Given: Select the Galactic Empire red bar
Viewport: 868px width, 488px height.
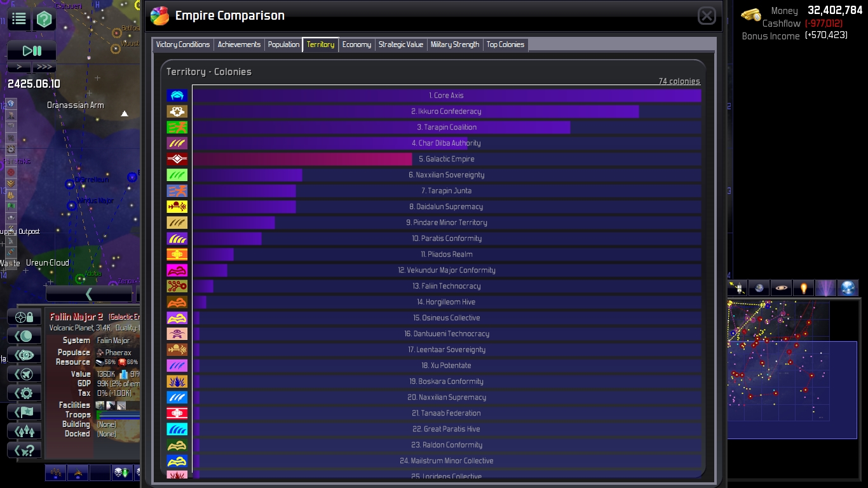Looking at the screenshot, I should point(302,159).
